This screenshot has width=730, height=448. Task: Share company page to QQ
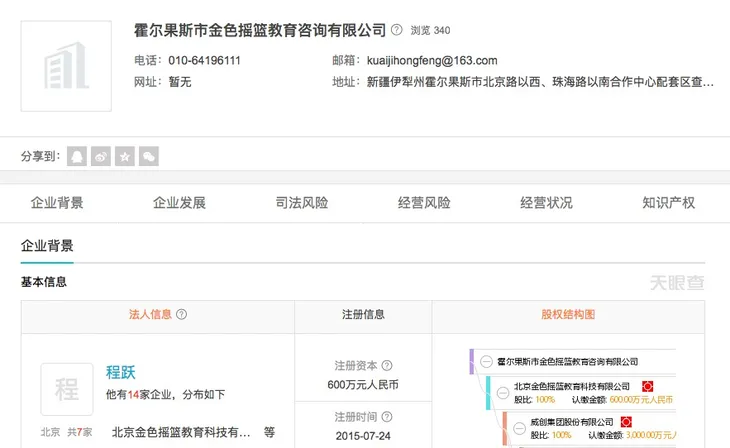pos(77,156)
